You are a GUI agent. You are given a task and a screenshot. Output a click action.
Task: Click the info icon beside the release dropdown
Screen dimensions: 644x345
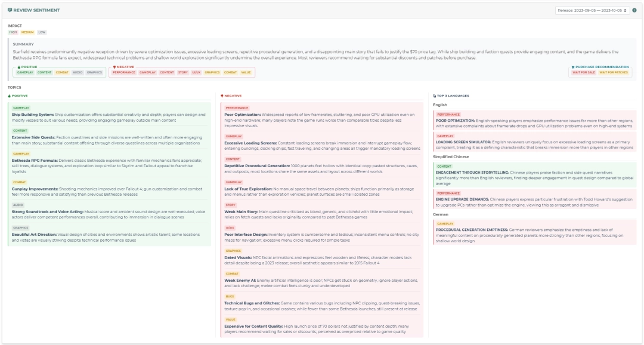coord(634,10)
